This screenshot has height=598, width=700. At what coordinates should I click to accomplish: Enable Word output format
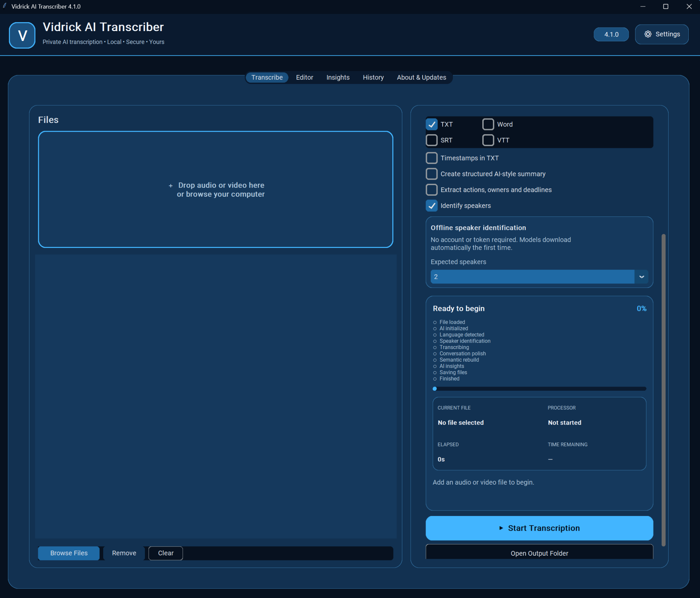click(488, 124)
